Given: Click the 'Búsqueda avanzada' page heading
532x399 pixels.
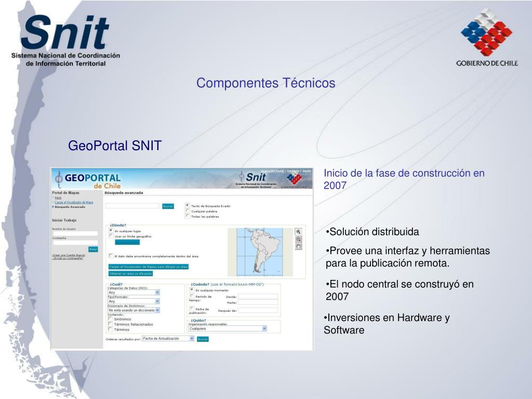Looking at the screenshot, I should click(x=124, y=193).
